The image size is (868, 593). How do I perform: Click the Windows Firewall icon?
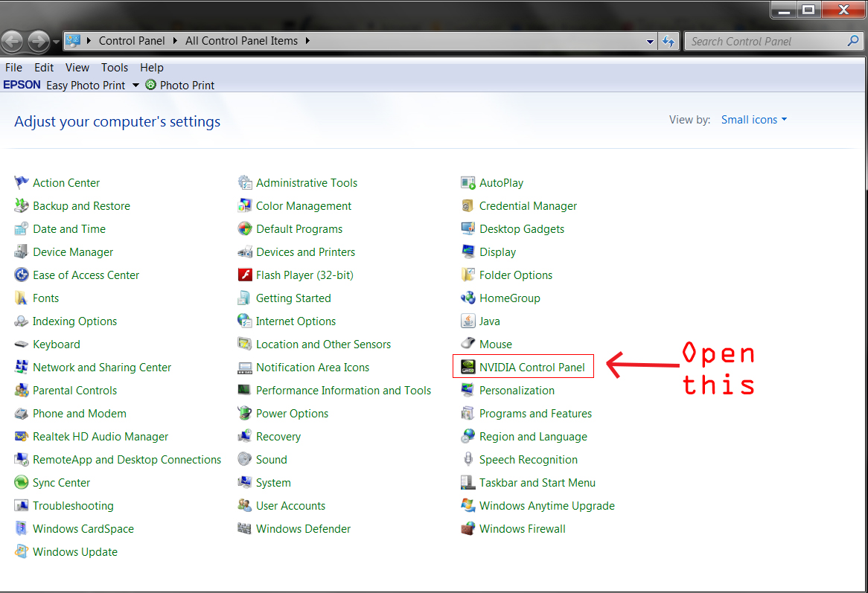(467, 528)
